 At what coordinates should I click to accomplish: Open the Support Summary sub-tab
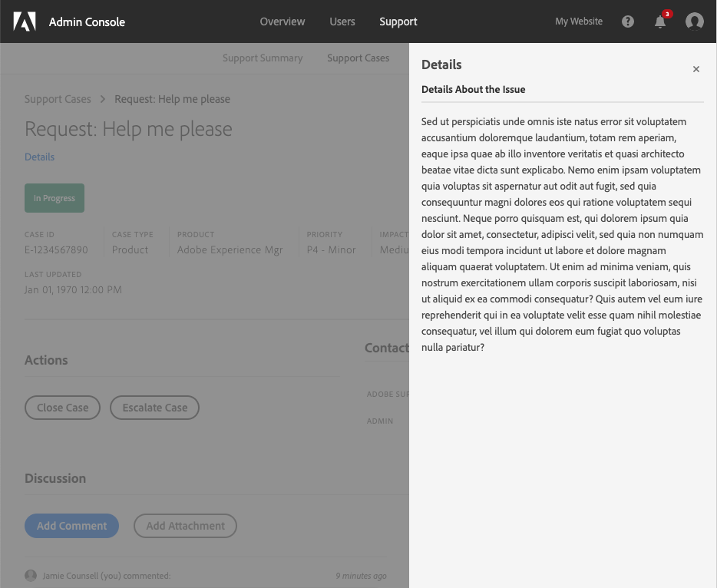click(263, 58)
